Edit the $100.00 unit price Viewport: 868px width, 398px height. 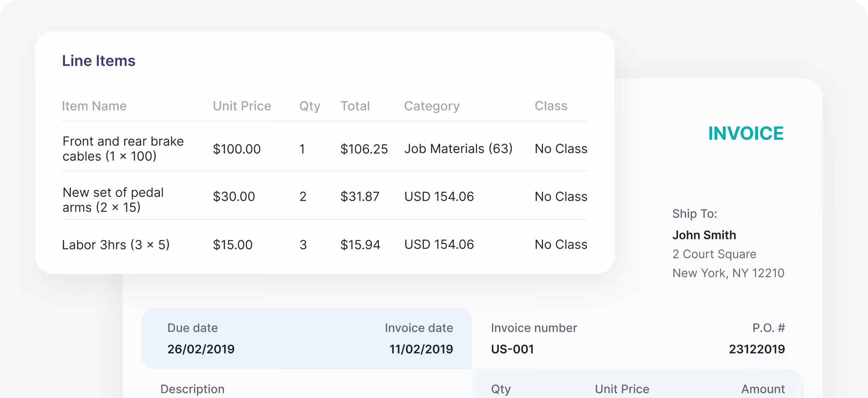pyautogui.click(x=237, y=149)
